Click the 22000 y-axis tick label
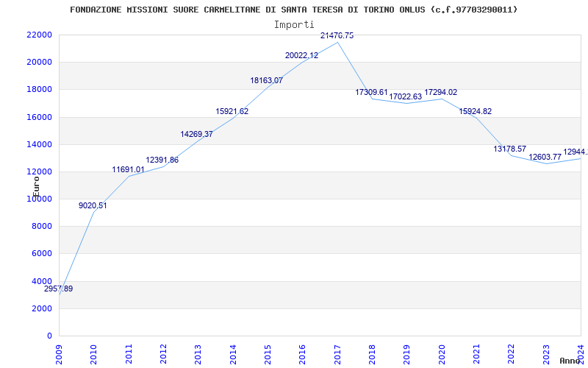This screenshot has height=368, width=588. 39,35
